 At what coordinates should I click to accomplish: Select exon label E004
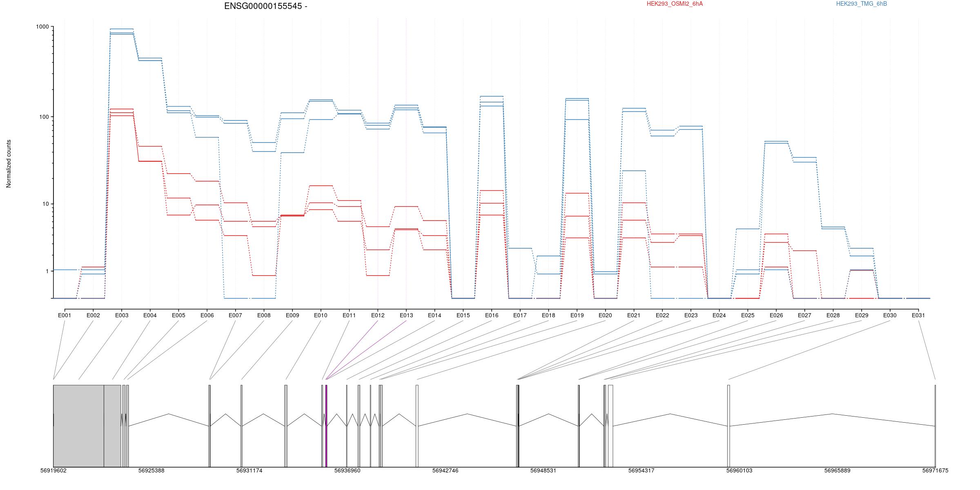click(150, 315)
